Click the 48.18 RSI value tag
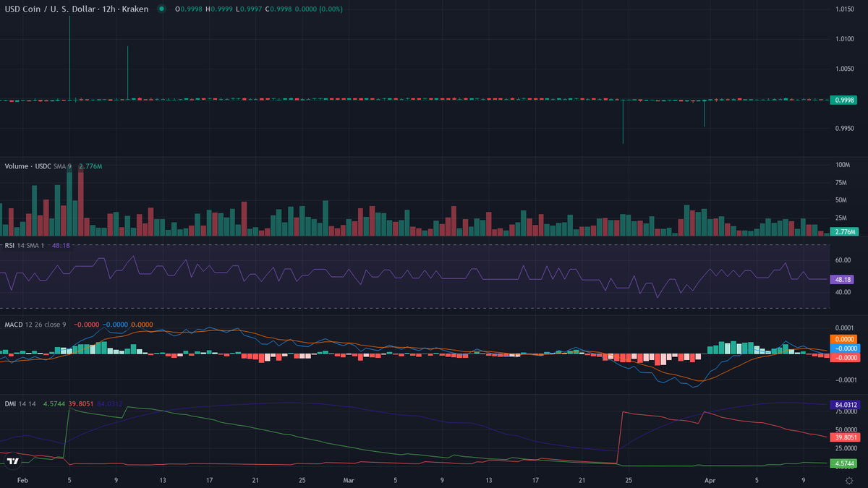 (843, 279)
